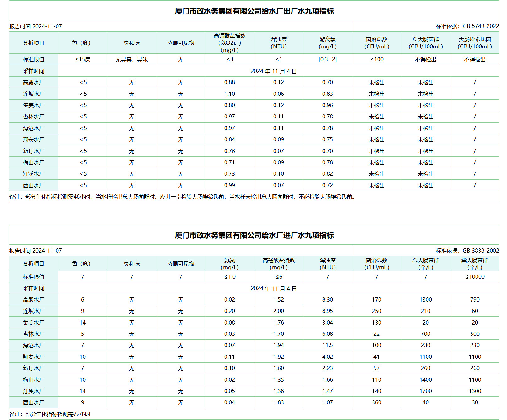Click the 进厂水九项指标 table title
507x420 pixels.
click(254, 235)
